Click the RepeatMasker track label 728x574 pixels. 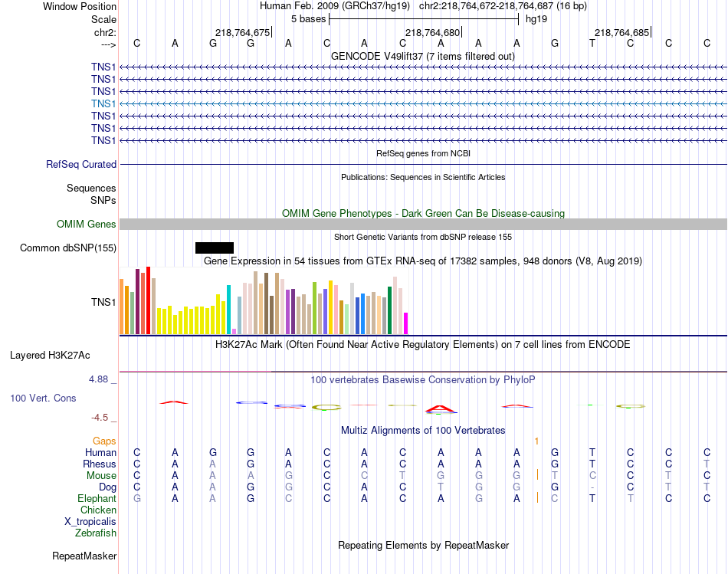[84, 556]
